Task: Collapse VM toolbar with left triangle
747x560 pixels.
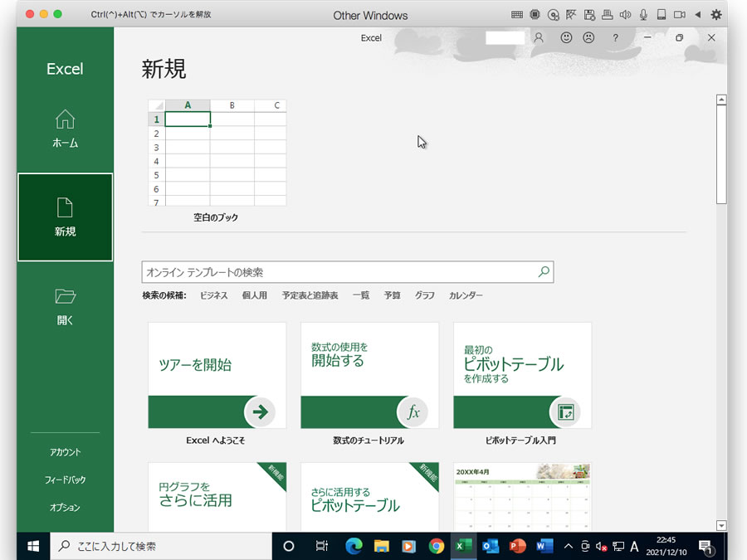Action: pyautogui.click(x=697, y=15)
